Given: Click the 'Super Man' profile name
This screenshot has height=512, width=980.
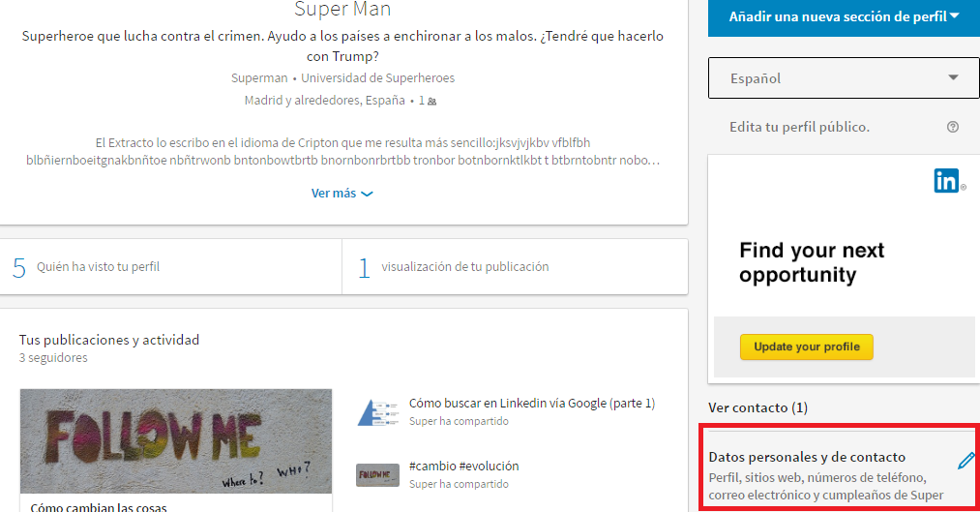Looking at the screenshot, I should pos(342,9).
